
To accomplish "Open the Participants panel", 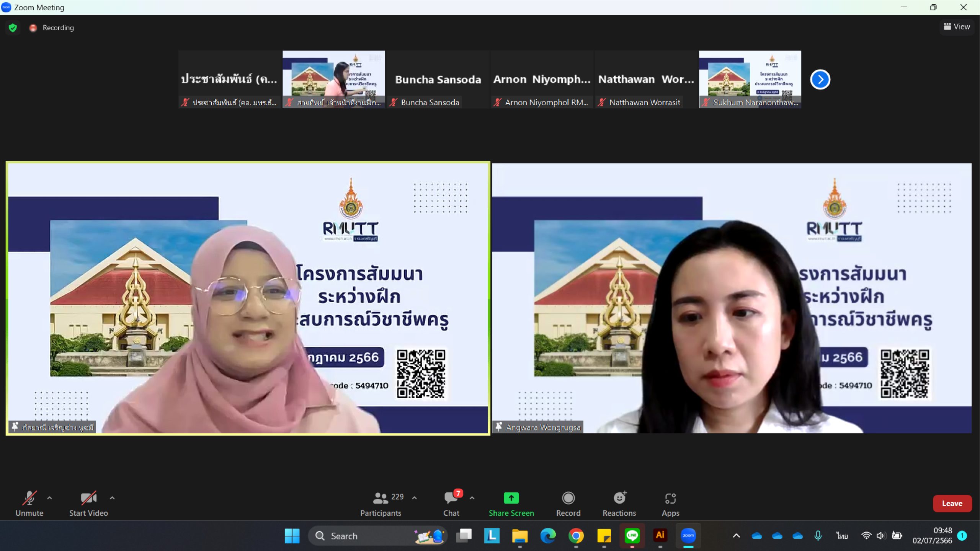I will coord(381,503).
